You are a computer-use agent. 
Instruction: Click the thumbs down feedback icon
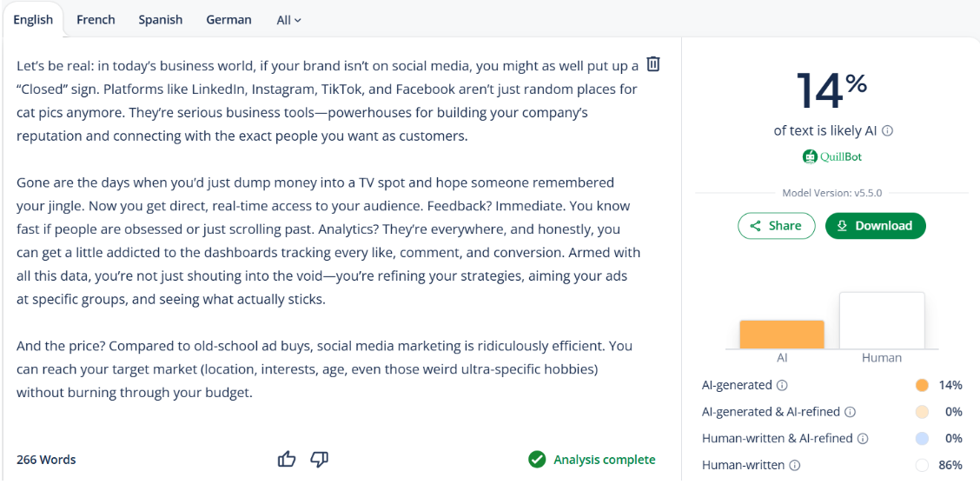click(319, 459)
